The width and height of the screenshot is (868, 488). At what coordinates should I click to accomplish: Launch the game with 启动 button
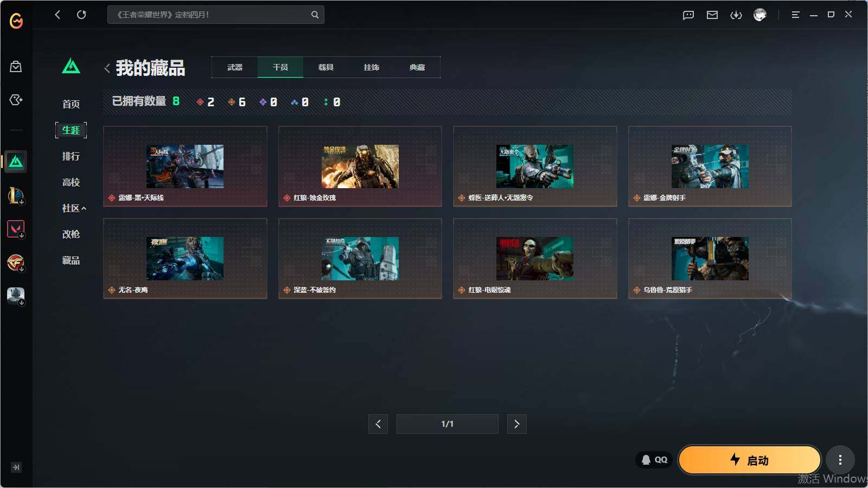[x=749, y=460]
